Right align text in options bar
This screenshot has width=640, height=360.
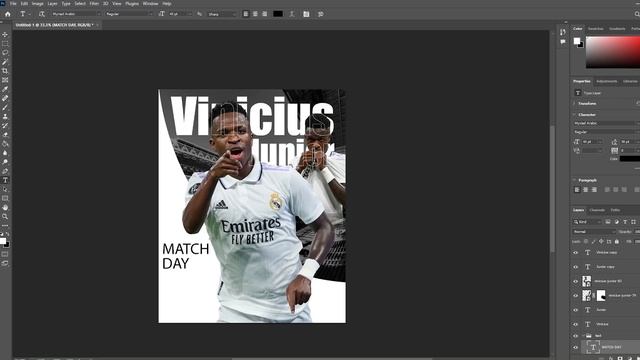(x=264, y=14)
